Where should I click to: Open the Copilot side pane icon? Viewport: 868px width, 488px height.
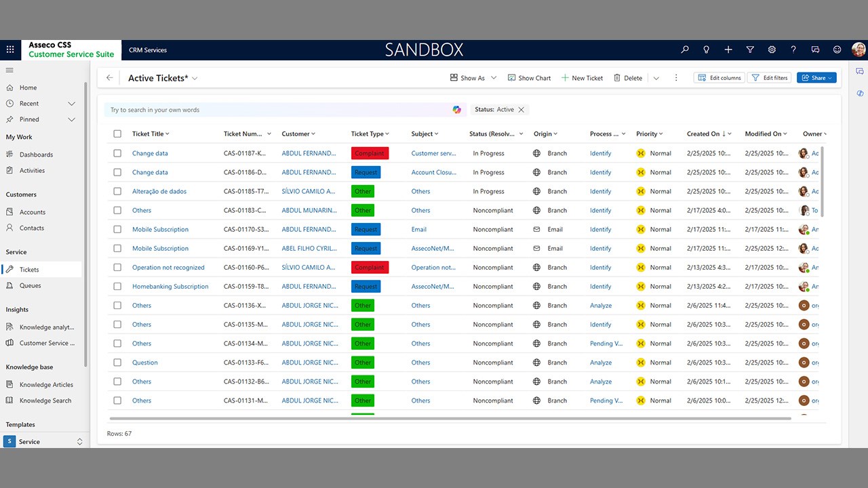click(860, 93)
